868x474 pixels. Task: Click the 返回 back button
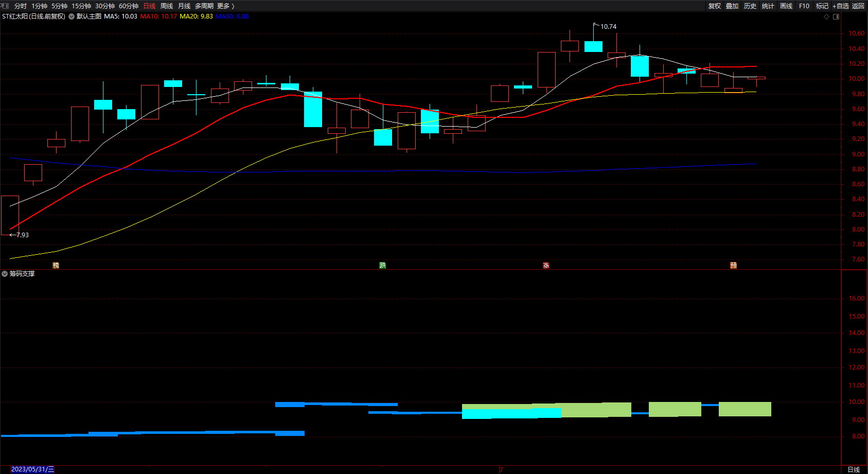tap(858, 6)
